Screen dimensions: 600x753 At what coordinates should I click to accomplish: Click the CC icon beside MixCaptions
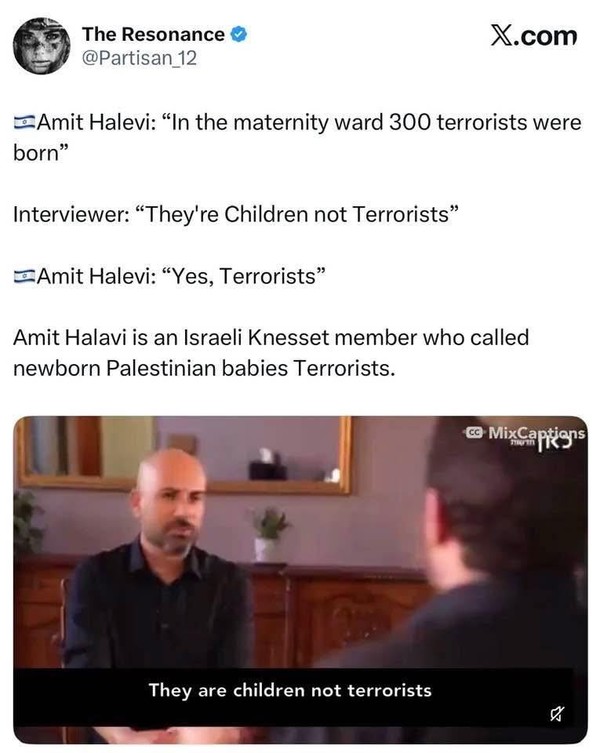(474, 433)
